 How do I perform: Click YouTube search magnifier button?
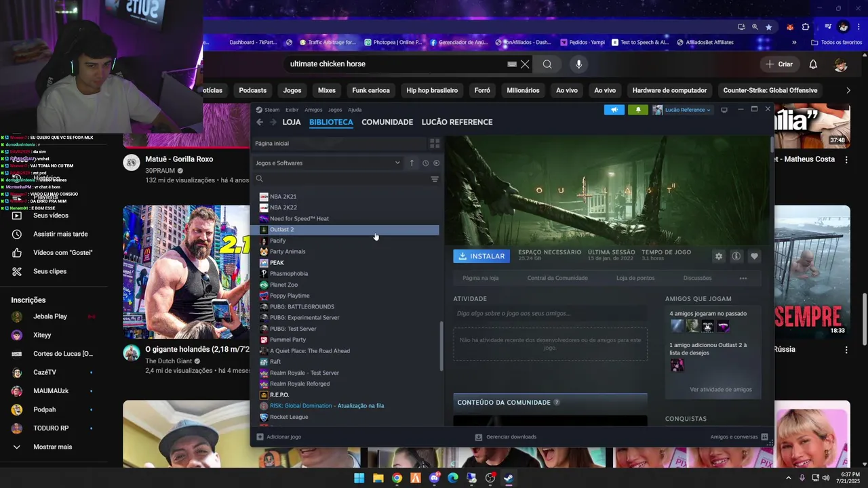547,64
